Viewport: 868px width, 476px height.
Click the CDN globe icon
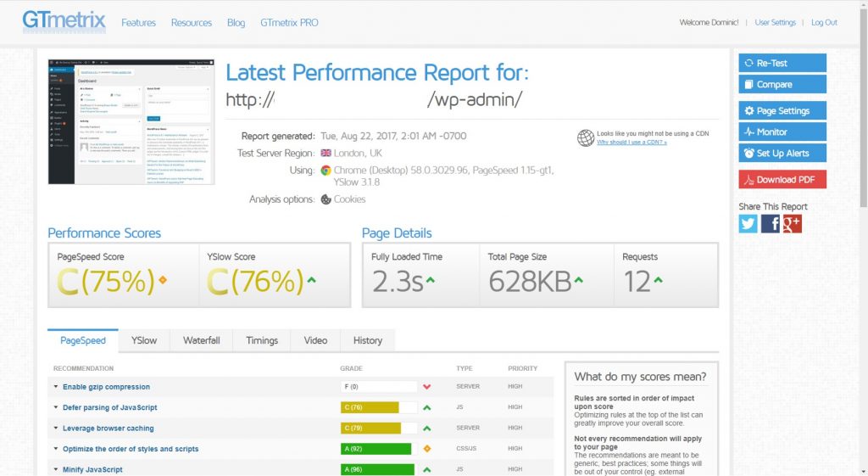pyautogui.click(x=586, y=137)
